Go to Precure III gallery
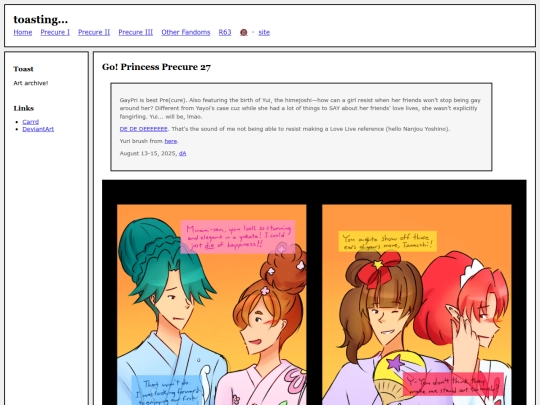The height and width of the screenshot is (405, 540). pos(136,32)
